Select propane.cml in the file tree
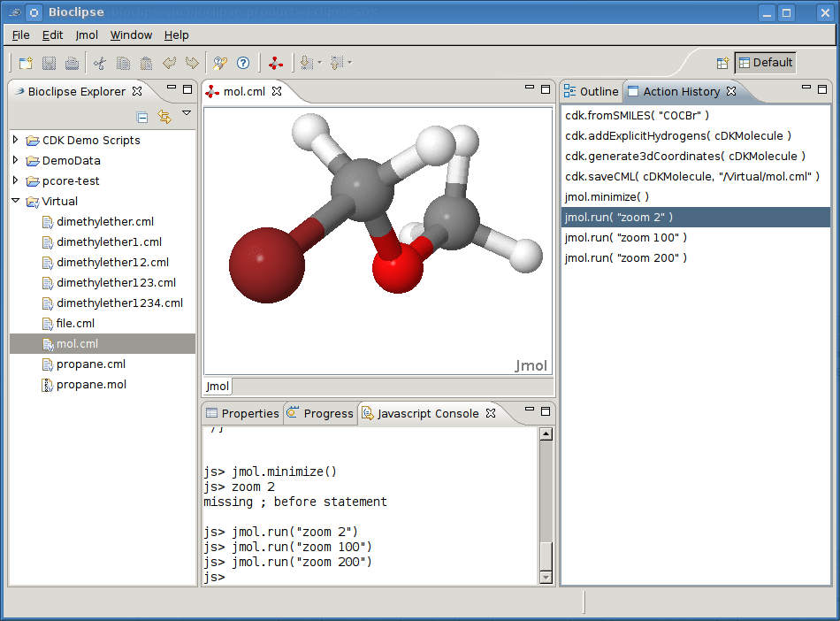 tap(90, 364)
